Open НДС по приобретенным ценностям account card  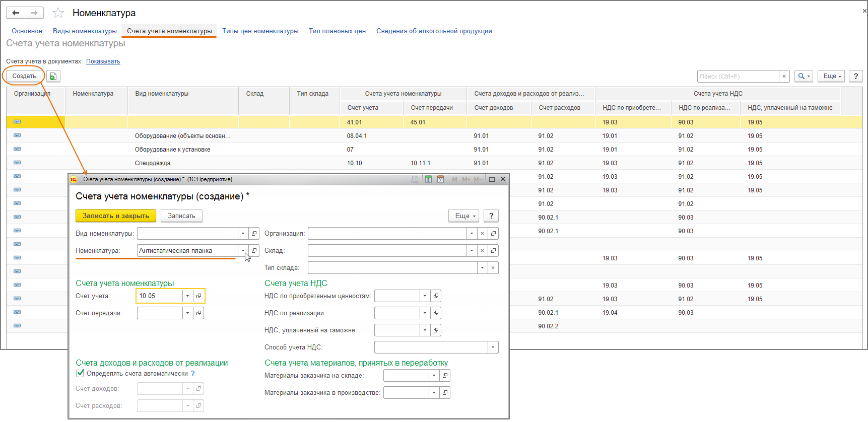(x=436, y=296)
